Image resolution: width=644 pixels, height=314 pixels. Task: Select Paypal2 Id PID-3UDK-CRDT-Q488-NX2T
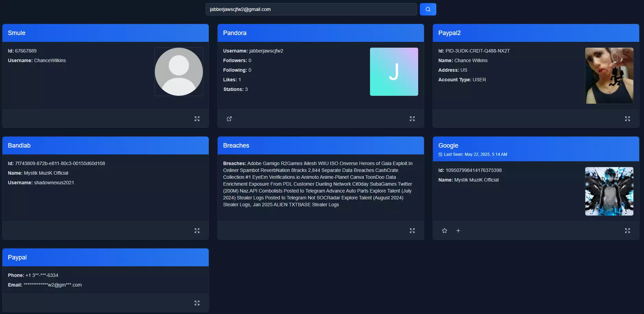click(478, 51)
